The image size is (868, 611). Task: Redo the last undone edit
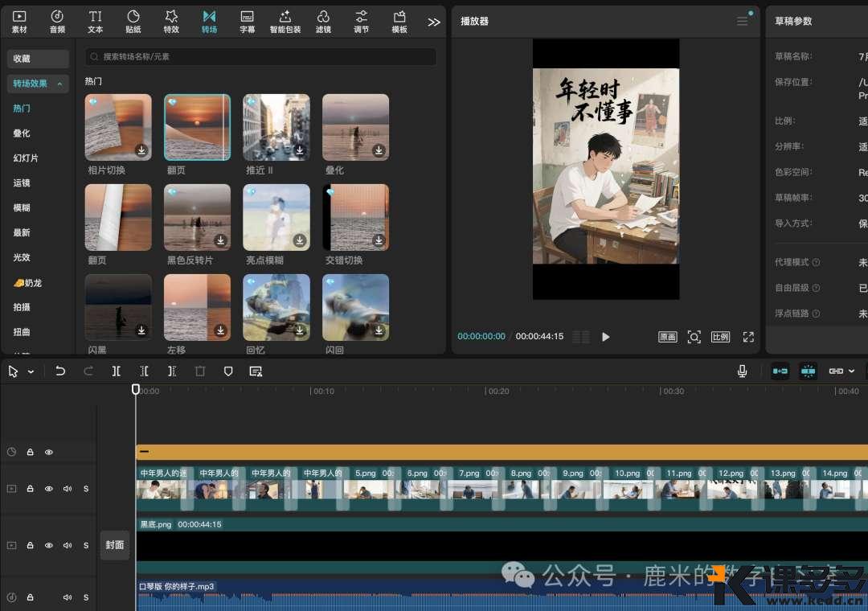[88, 371]
